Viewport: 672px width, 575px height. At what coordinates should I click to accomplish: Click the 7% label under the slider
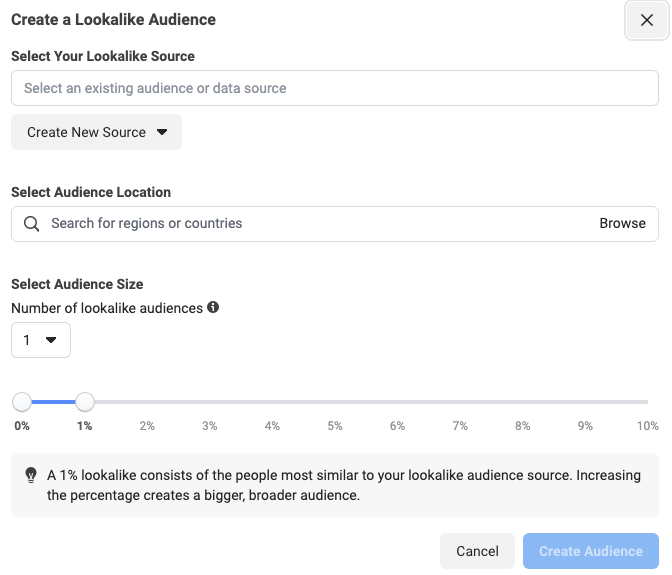[x=460, y=426]
